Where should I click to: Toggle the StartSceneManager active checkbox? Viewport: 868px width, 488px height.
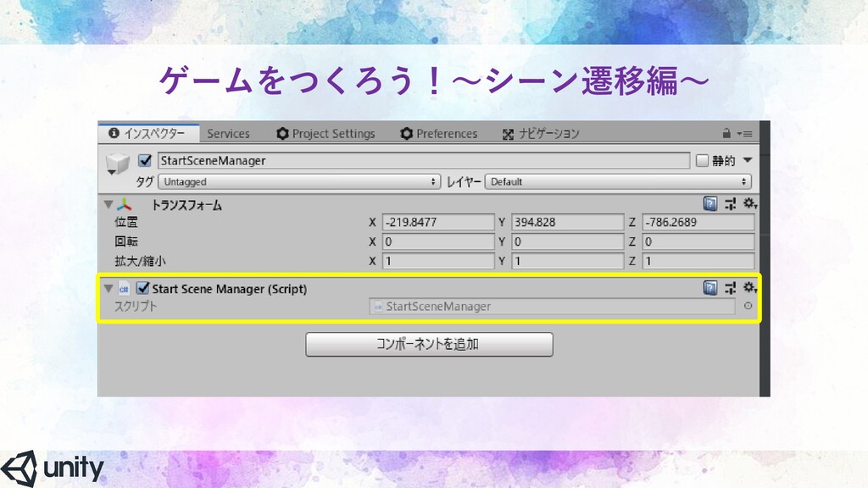coord(145,160)
